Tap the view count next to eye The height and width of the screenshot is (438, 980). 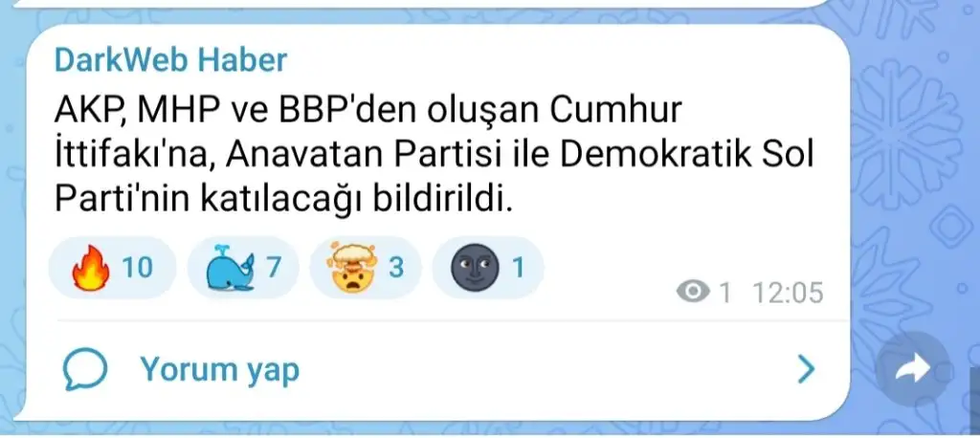[724, 293]
